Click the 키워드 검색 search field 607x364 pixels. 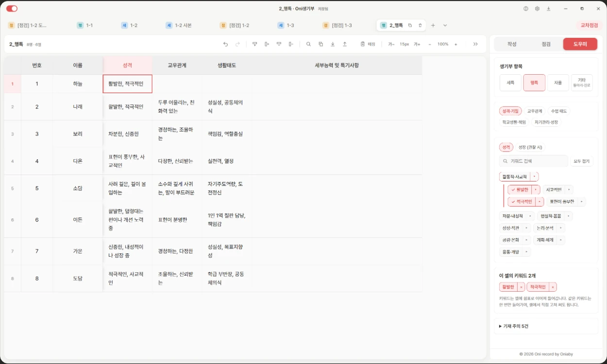(534, 161)
